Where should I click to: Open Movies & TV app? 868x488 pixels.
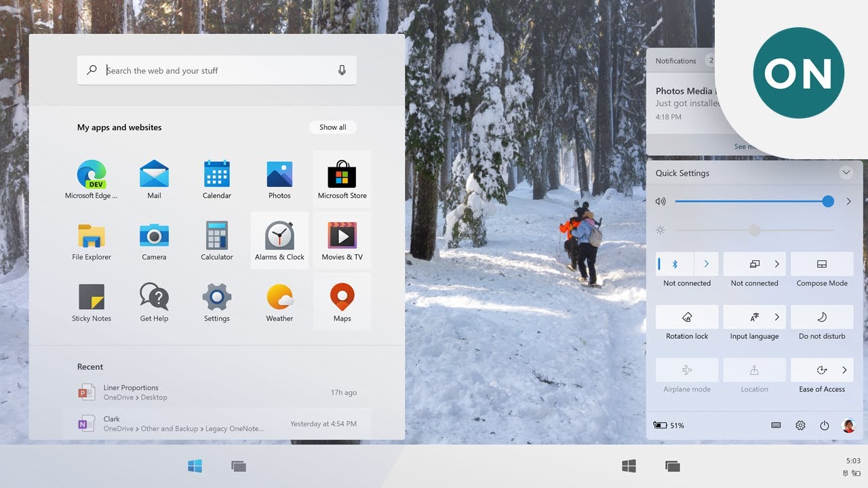point(342,241)
